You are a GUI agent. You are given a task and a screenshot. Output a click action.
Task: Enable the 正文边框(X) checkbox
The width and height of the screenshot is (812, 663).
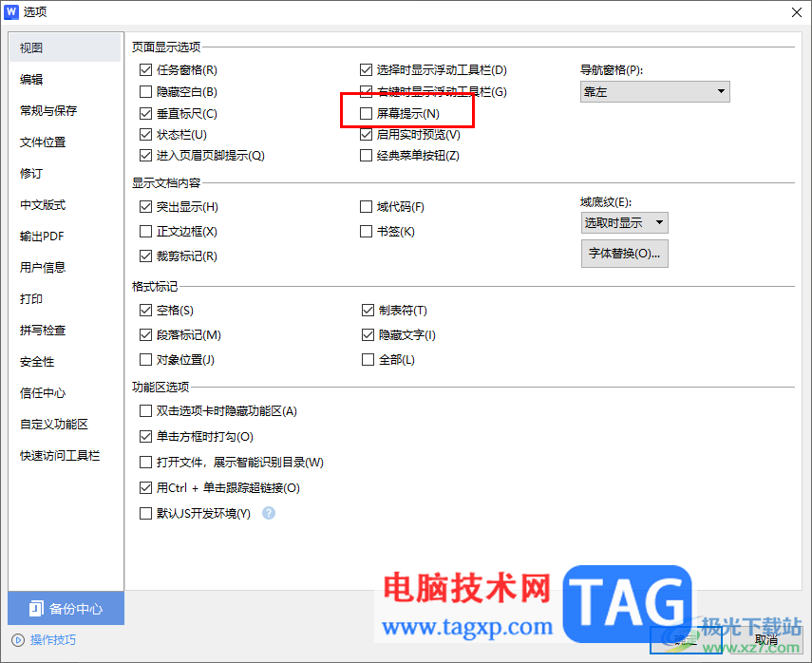[x=145, y=232]
